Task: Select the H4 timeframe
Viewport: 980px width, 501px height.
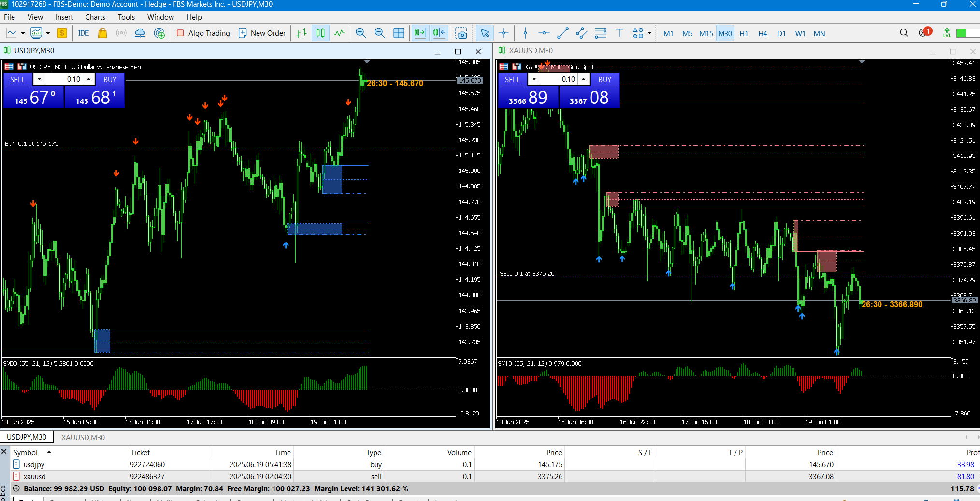Action: (x=763, y=33)
